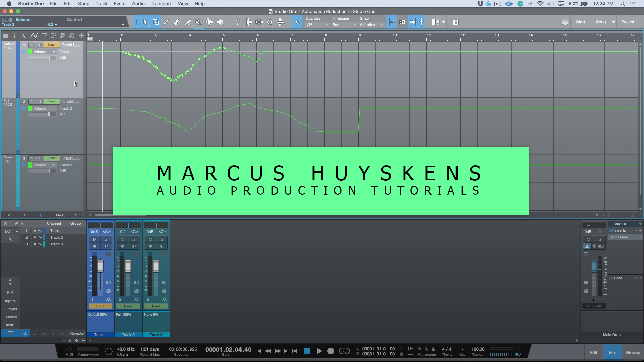Toggle the IQ quantize button
The width and height of the screenshot is (644, 362).
297,22
